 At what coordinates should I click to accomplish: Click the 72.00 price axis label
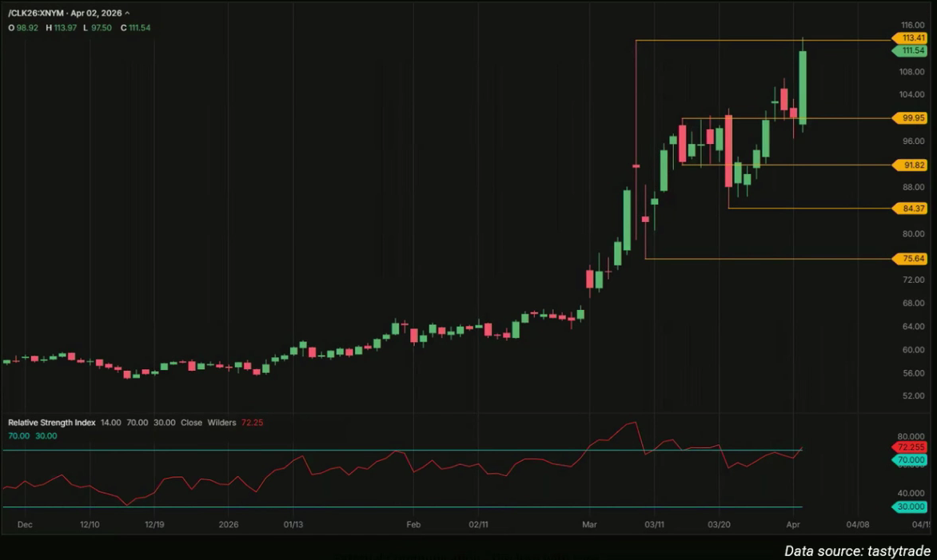(912, 280)
